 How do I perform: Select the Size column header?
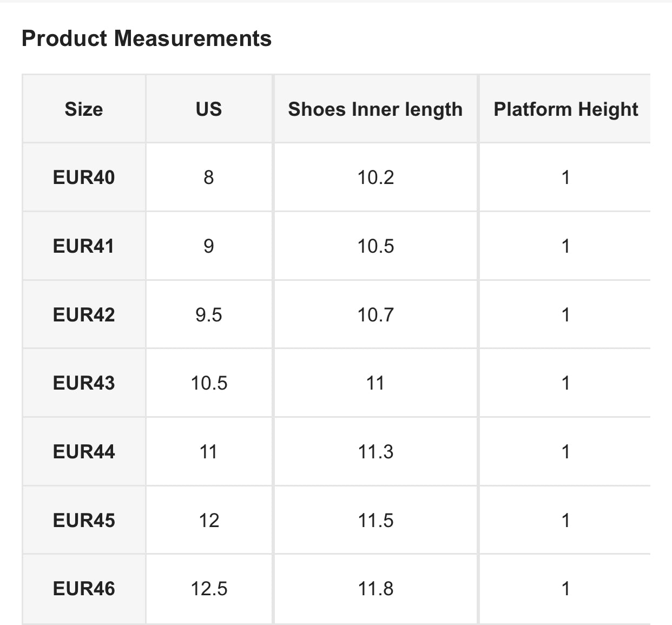84,109
